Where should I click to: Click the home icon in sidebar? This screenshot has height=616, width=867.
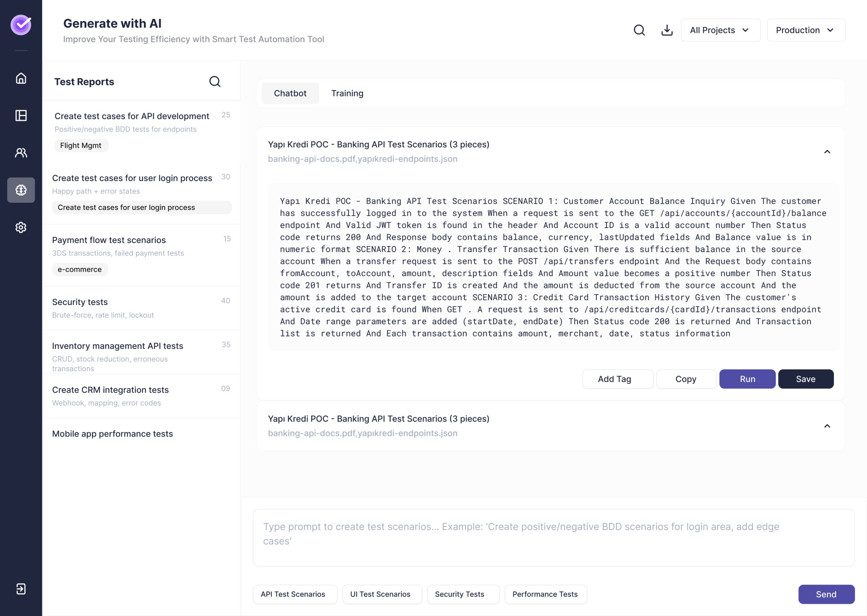[x=21, y=78]
